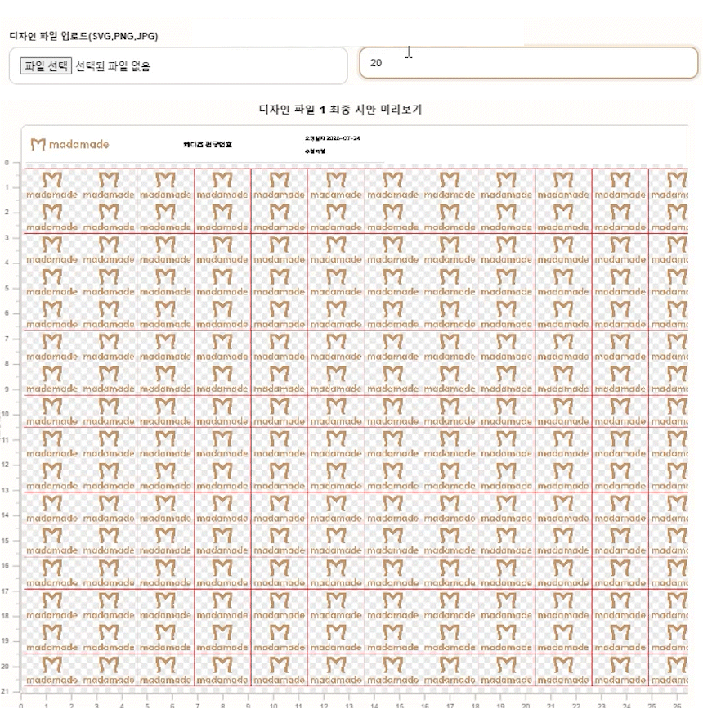The height and width of the screenshot is (728, 703).
Task: Click the 21 mark on the vertical ruler
Action: pyautogui.click(x=5, y=691)
